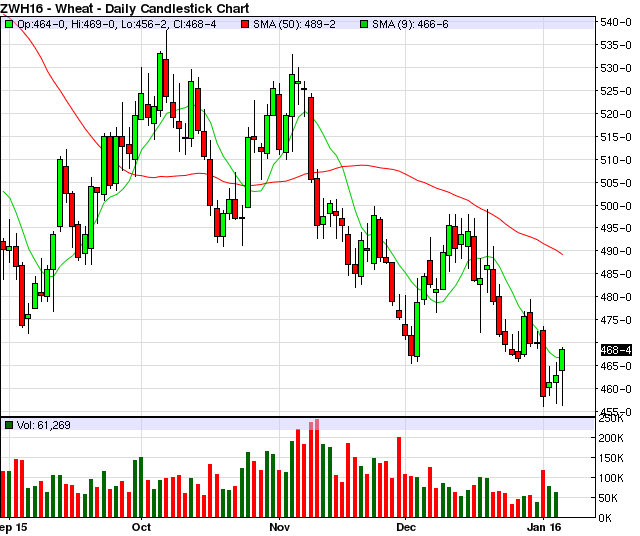Click the '495-0' price axis label

point(616,228)
